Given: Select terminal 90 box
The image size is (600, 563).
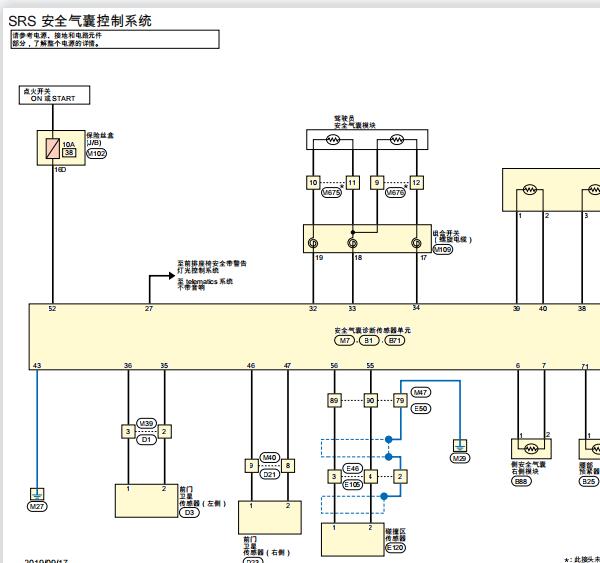Looking at the screenshot, I should (x=370, y=401).
